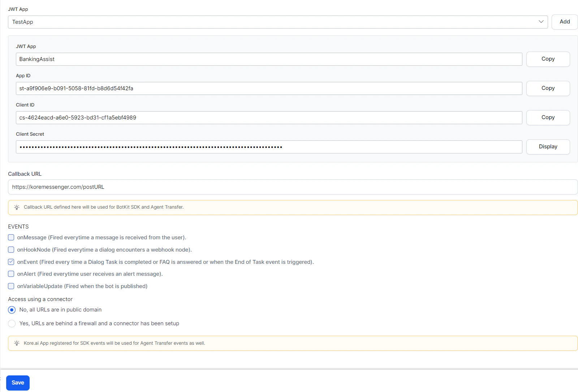Click 'Access using a connector' label
The width and height of the screenshot is (578, 392).
tap(40, 299)
